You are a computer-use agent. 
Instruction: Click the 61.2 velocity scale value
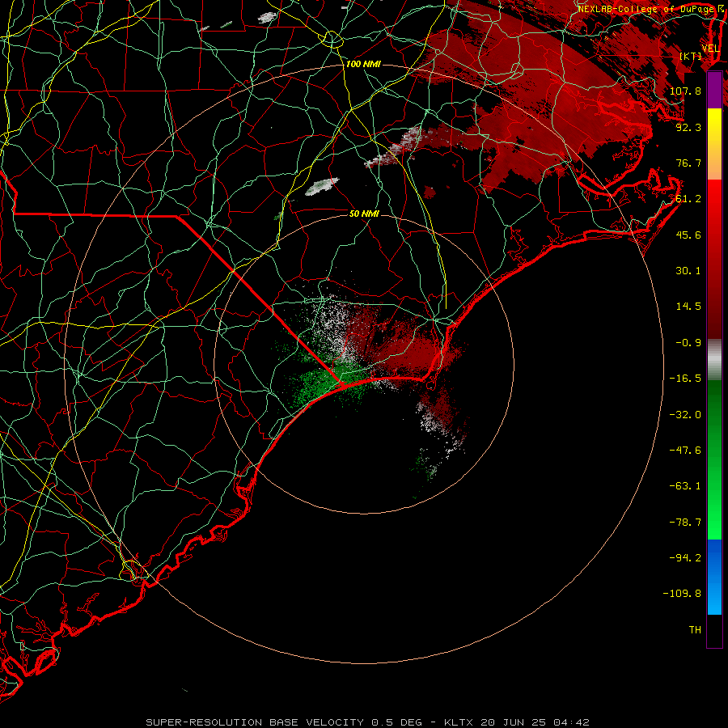click(688, 199)
